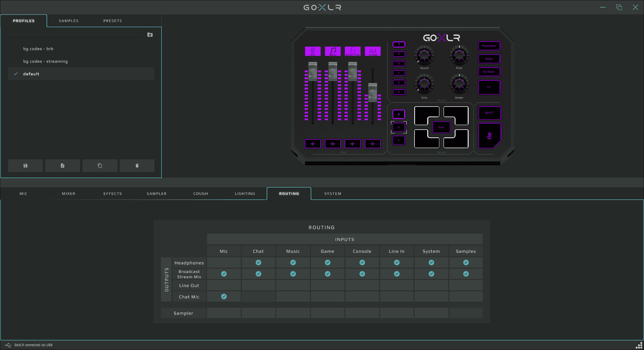Click the System channel fader handle
This screenshot has width=644, height=350.
point(373,92)
